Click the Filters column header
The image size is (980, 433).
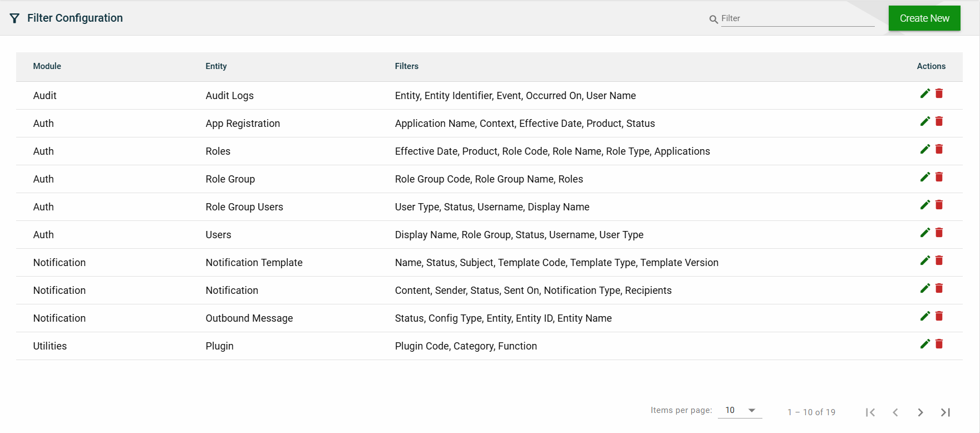point(407,66)
